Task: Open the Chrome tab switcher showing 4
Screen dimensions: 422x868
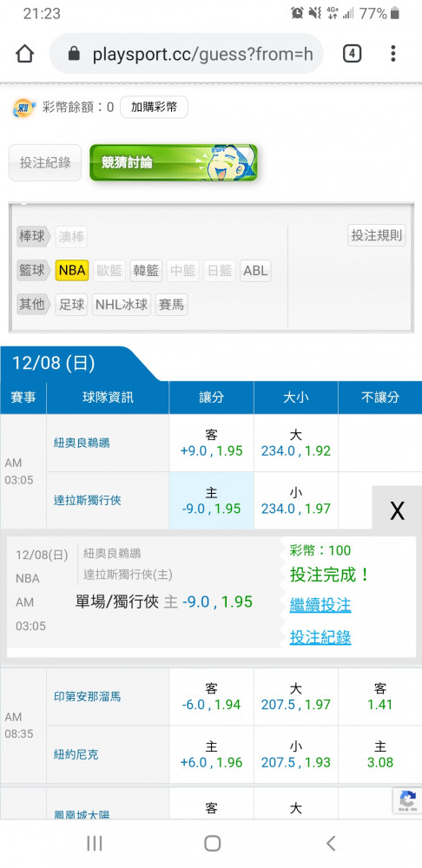Action: tap(353, 54)
